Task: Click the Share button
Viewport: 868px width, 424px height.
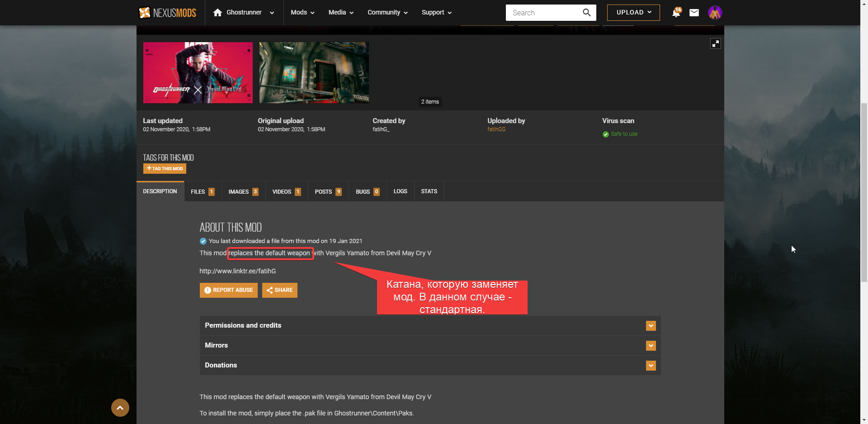Action: pos(280,290)
